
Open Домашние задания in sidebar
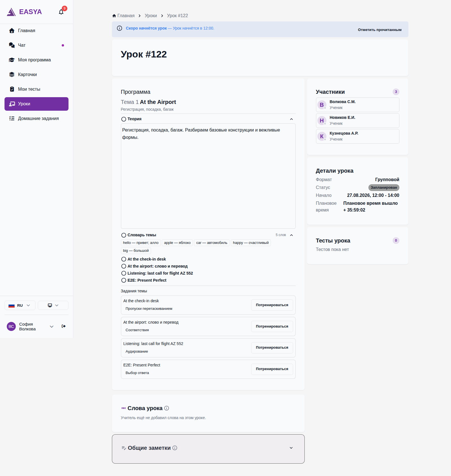click(36, 118)
